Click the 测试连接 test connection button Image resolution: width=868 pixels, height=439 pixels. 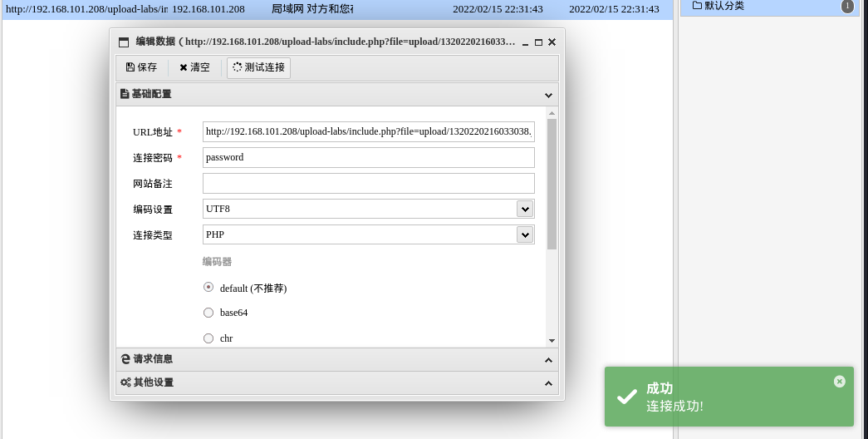(258, 67)
